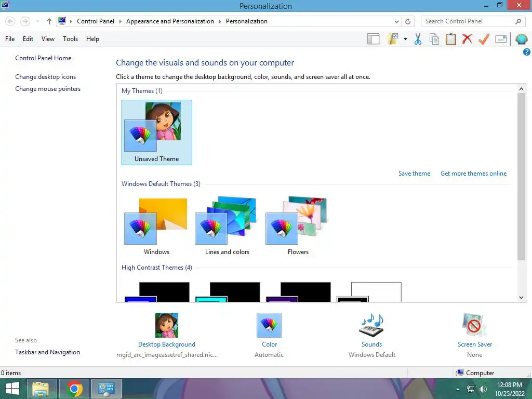Click the globe shell icon in toolbar
Image resolution: width=532 pixels, height=399 pixels.
[521, 39]
